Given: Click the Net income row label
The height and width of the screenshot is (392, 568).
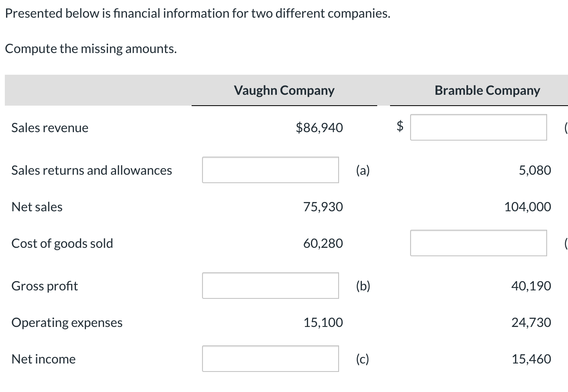Looking at the screenshot, I should click(43, 359).
